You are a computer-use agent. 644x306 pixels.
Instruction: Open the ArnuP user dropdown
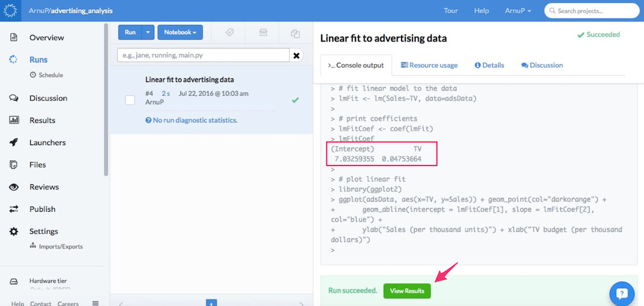pyautogui.click(x=518, y=11)
